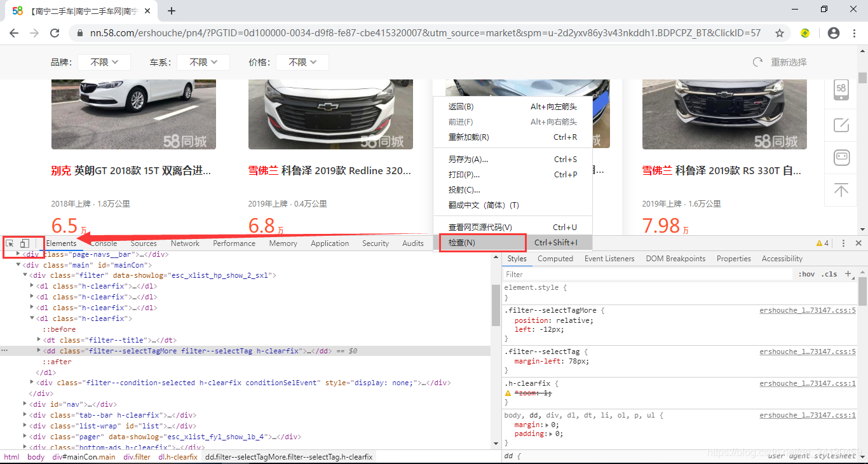Open the 品牌 不限 dropdown
Viewport: 868px width, 464px height.
click(104, 62)
